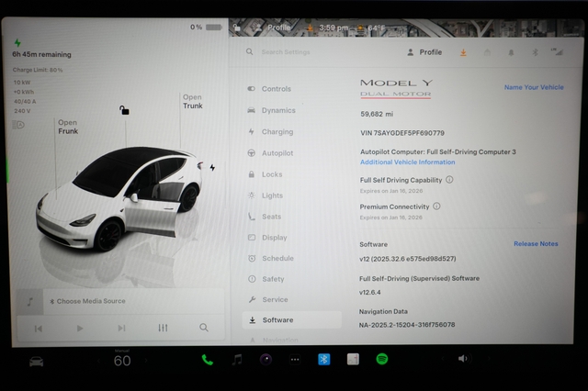Increase temperature with right arrow

click(146, 361)
